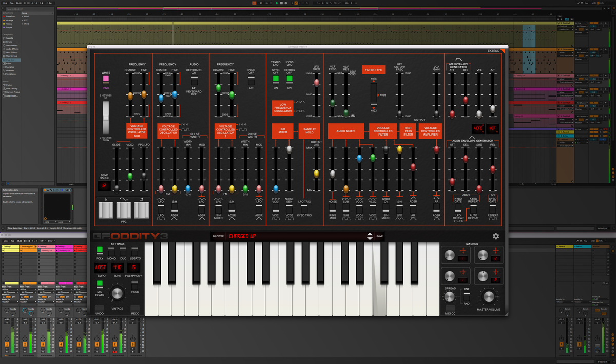Expand the AUv2 folder in browser
The image size is (616, 364).
point(26,16)
